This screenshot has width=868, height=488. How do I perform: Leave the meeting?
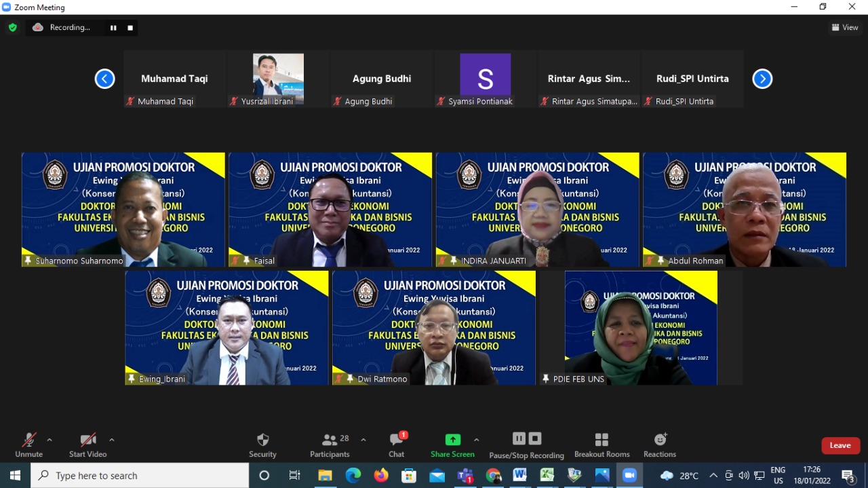[840, 445]
